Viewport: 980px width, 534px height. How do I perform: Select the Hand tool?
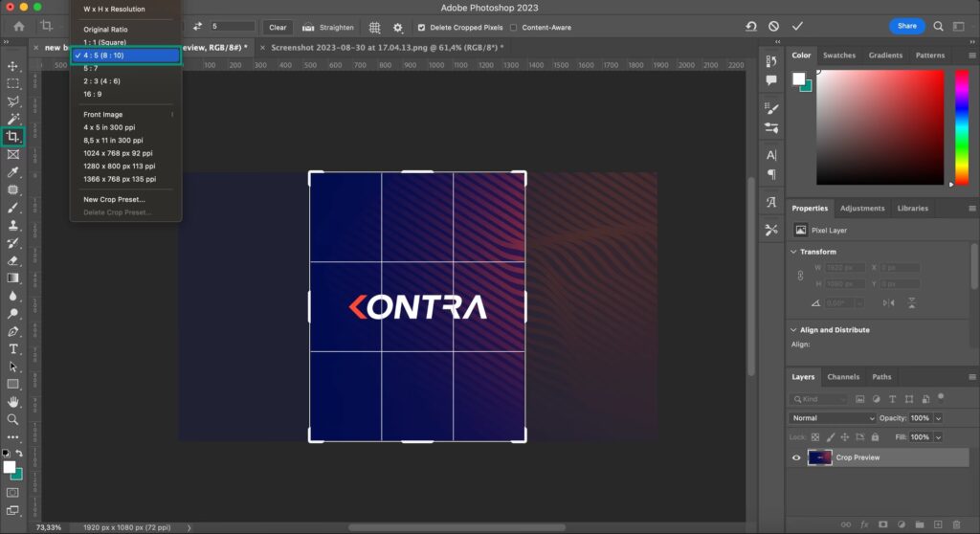click(x=13, y=402)
